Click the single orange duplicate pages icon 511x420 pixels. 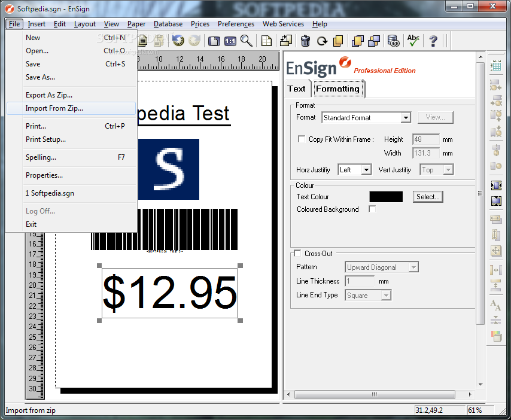[338, 41]
